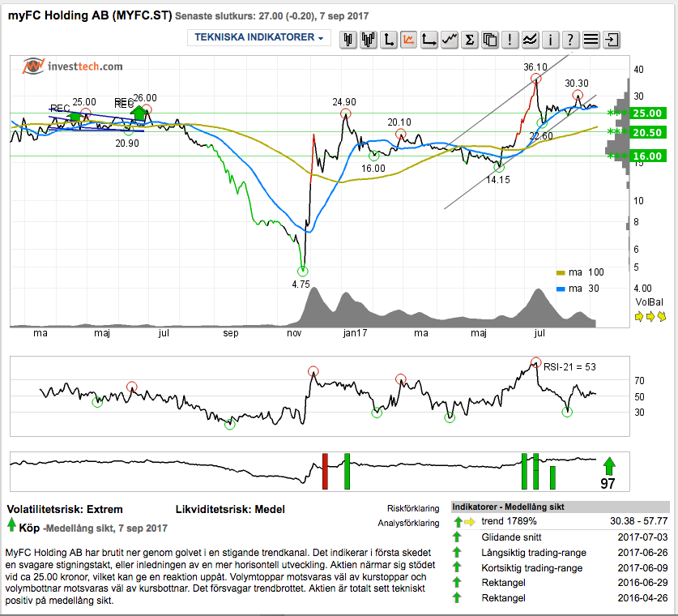Click the 24.90 price top marker

tap(346, 113)
